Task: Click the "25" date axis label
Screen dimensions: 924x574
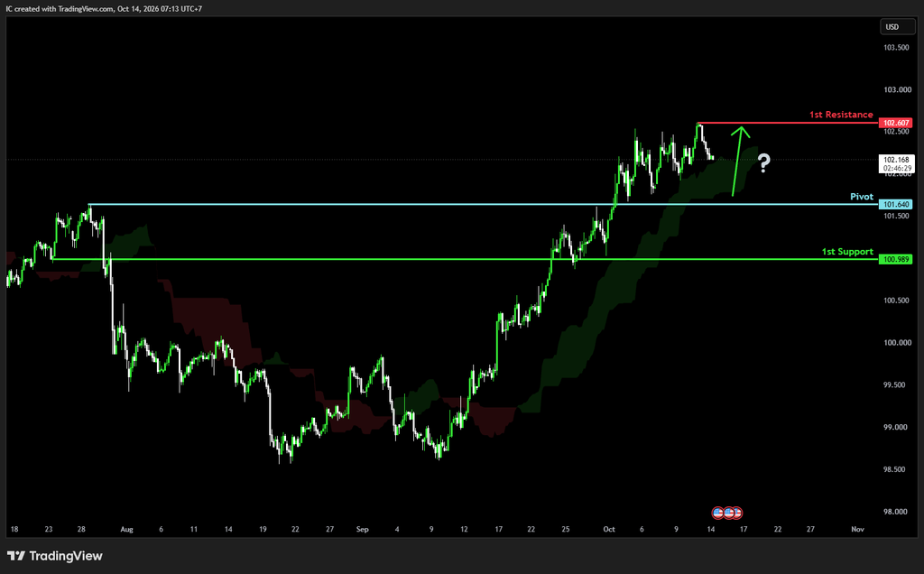Action: (x=566, y=529)
